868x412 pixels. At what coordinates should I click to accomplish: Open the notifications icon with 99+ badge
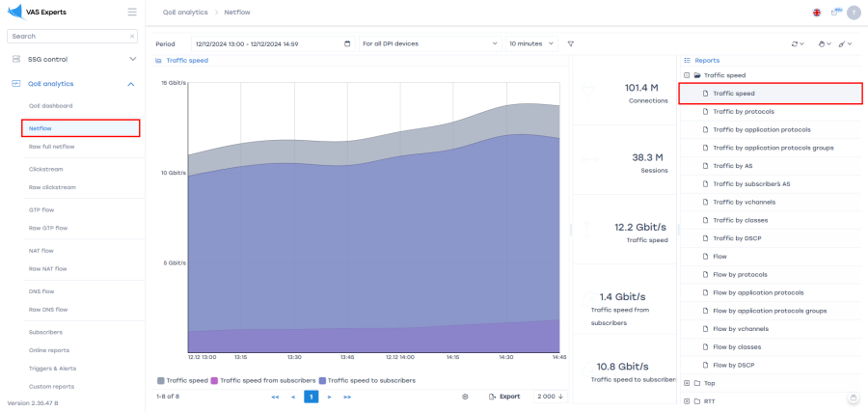coord(835,12)
